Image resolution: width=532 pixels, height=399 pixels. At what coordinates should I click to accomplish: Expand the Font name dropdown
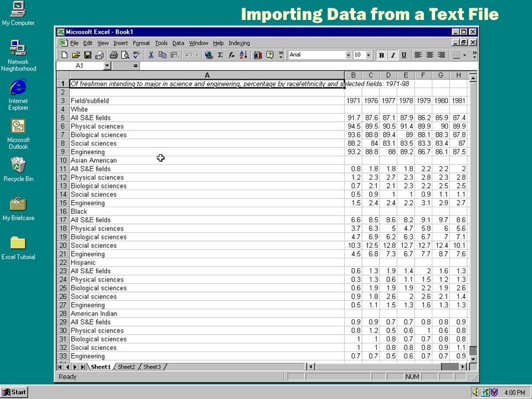pos(349,55)
